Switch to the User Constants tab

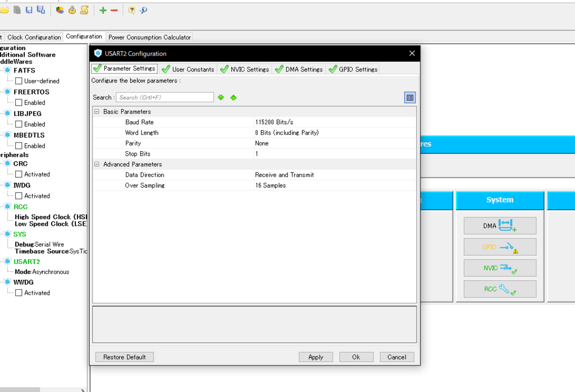coord(188,69)
